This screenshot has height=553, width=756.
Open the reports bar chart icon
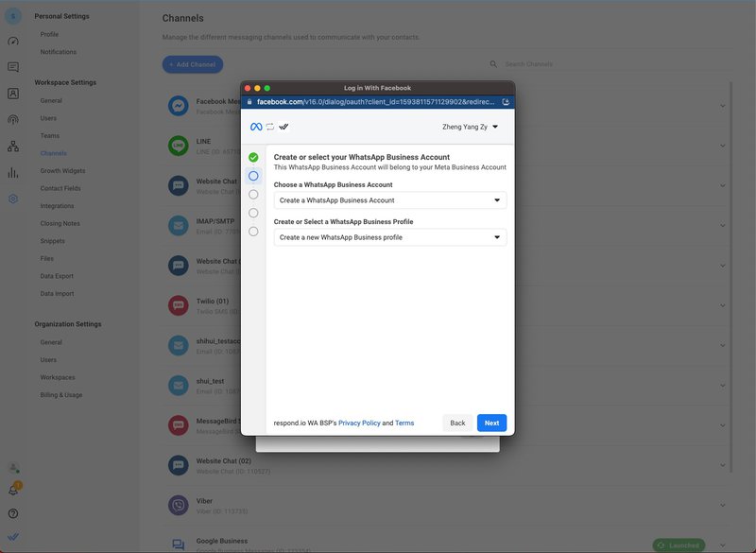[x=13, y=173]
